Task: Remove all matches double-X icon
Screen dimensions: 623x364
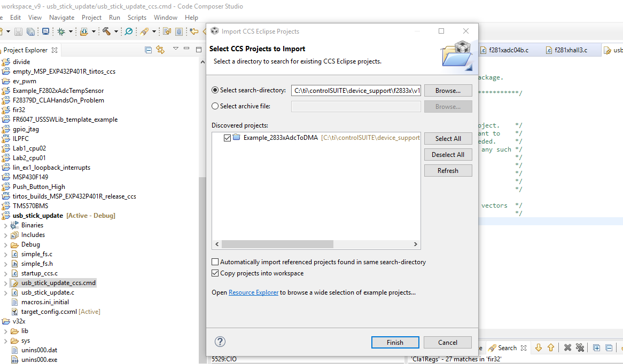Action: [x=580, y=348]
